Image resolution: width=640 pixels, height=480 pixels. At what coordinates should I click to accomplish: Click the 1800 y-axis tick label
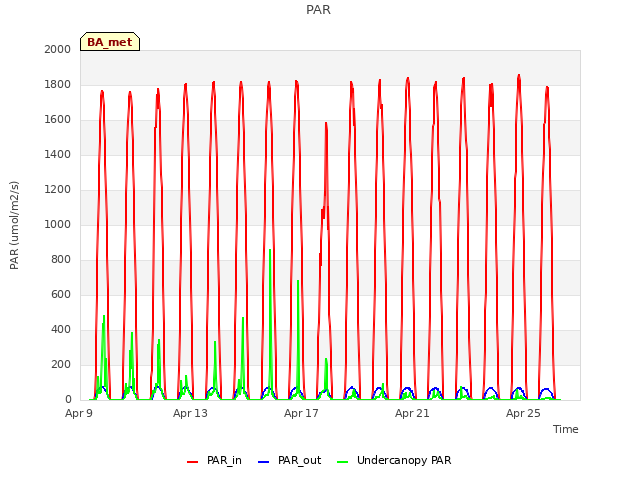(x=58, y=85)
